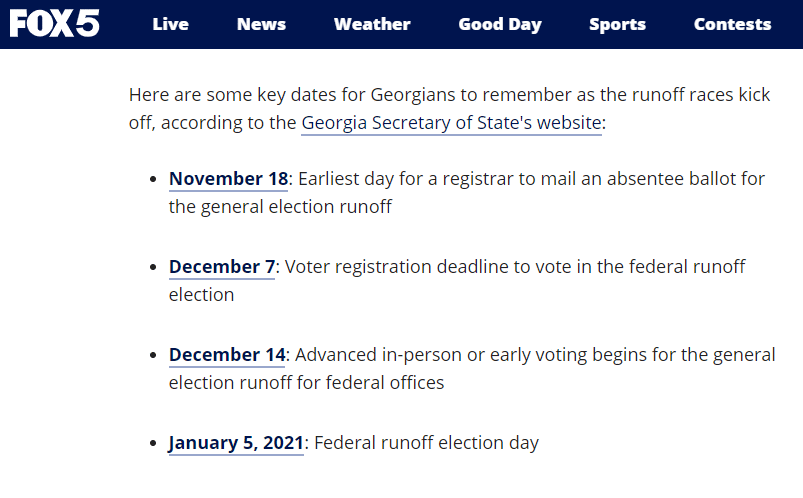Click the Federal runoff election day text
This screenshot has height=498, width=803.
426,443
